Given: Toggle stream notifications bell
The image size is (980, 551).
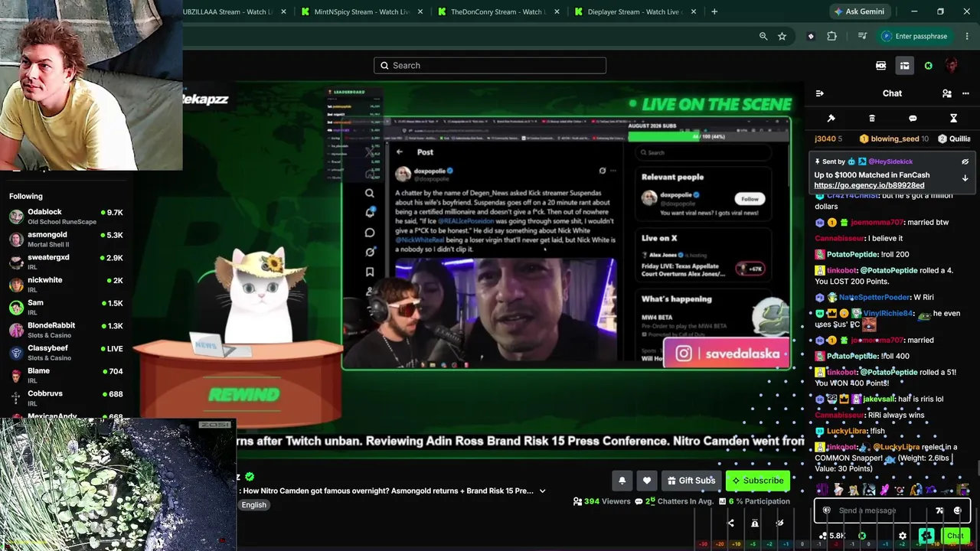Looking at the screenshot, I should [622, 481].
